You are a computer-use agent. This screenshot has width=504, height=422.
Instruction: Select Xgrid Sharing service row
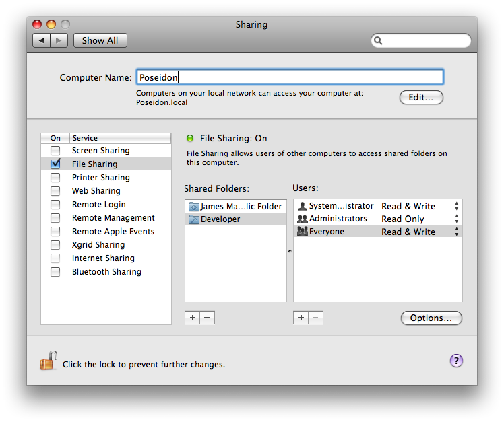106,245
